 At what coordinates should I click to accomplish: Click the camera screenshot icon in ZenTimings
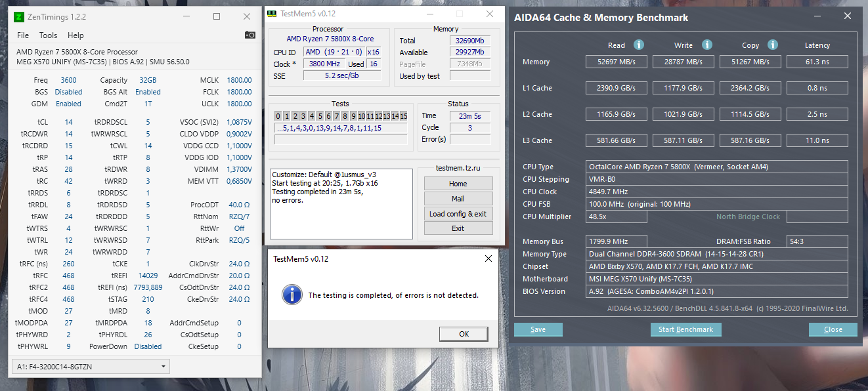pos(250,35)
